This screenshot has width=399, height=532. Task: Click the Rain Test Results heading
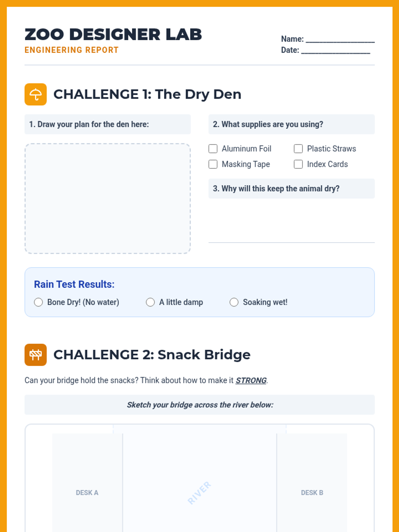pyautogui.click(x=74, y=284)
